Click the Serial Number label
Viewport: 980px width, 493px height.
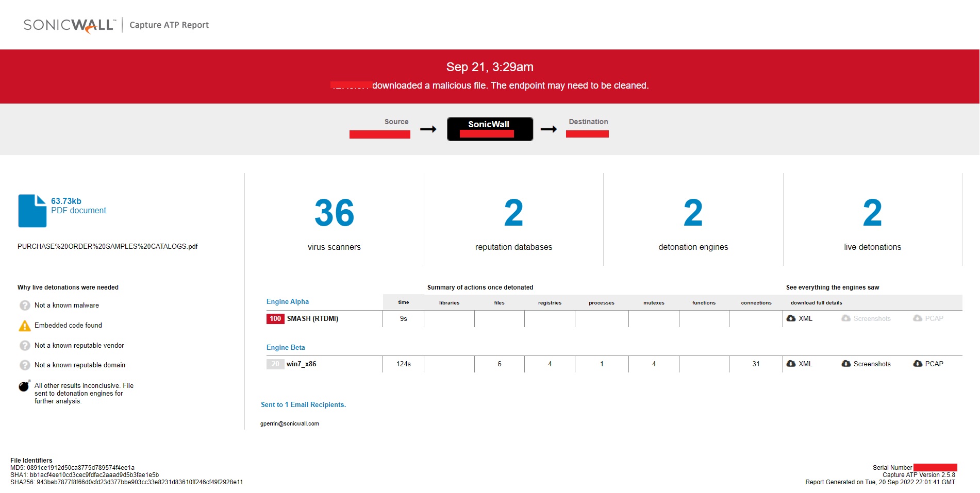click(892, 468)
